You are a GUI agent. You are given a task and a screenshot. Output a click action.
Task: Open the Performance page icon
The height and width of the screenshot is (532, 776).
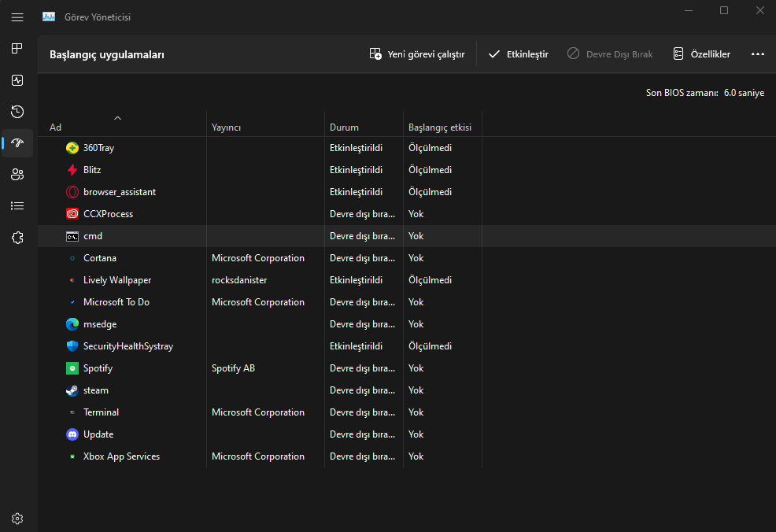17,80
